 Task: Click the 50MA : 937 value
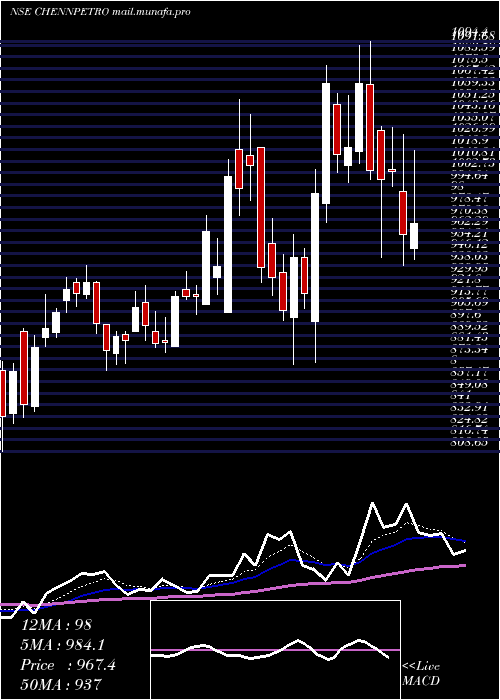point(62,684)
